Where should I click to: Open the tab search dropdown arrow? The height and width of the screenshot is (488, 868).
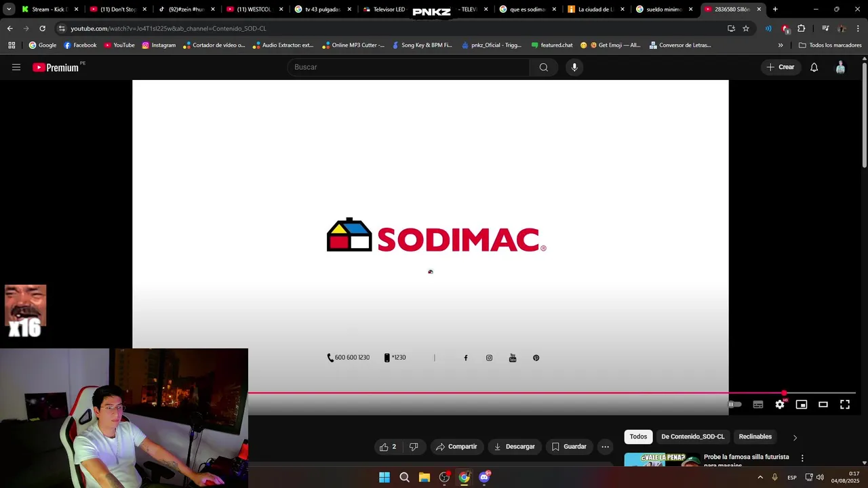9,9
